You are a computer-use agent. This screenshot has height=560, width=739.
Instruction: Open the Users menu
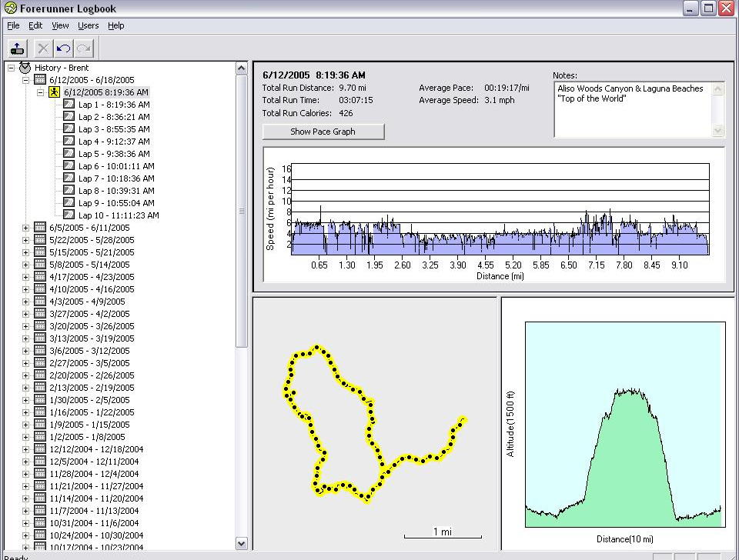[88, 25]
